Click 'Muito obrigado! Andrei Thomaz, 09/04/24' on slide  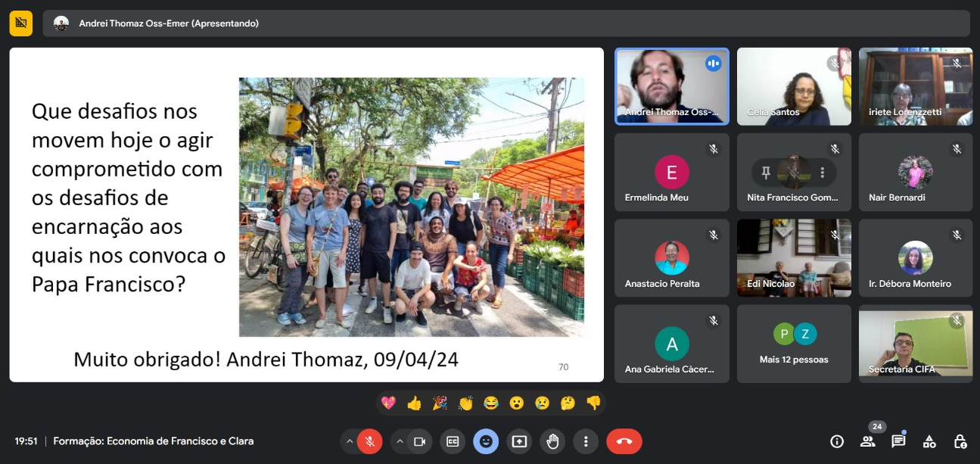[x=266, y=360]
